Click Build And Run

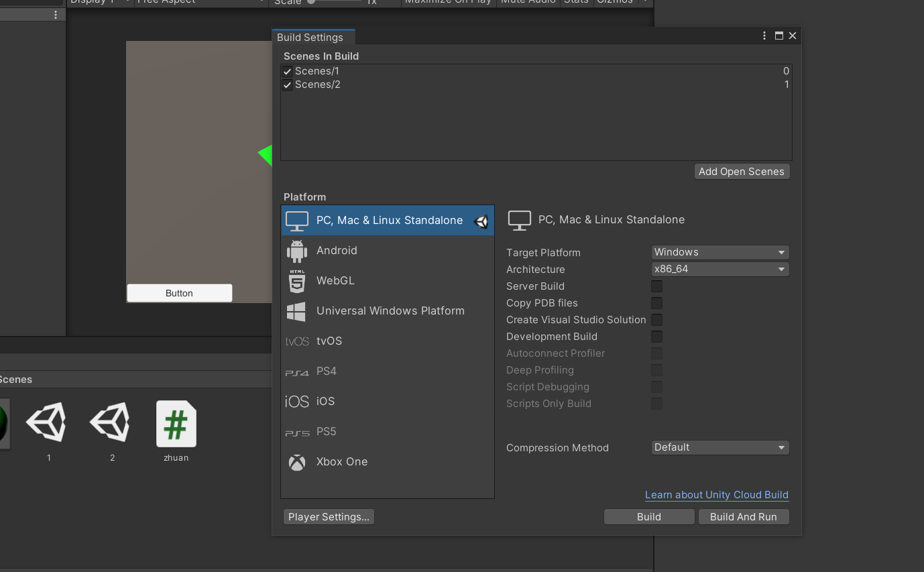(744, 517)
